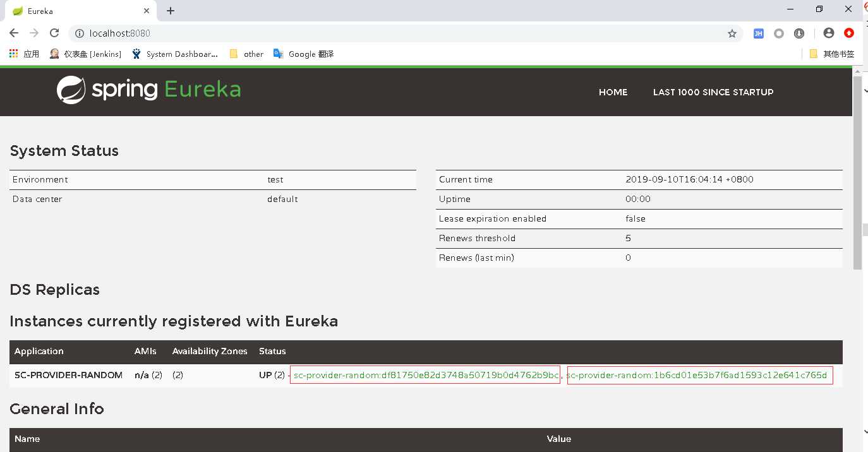Click the site info icon in address bar
The height and width of the screenshot is (452, 868).
80,33
